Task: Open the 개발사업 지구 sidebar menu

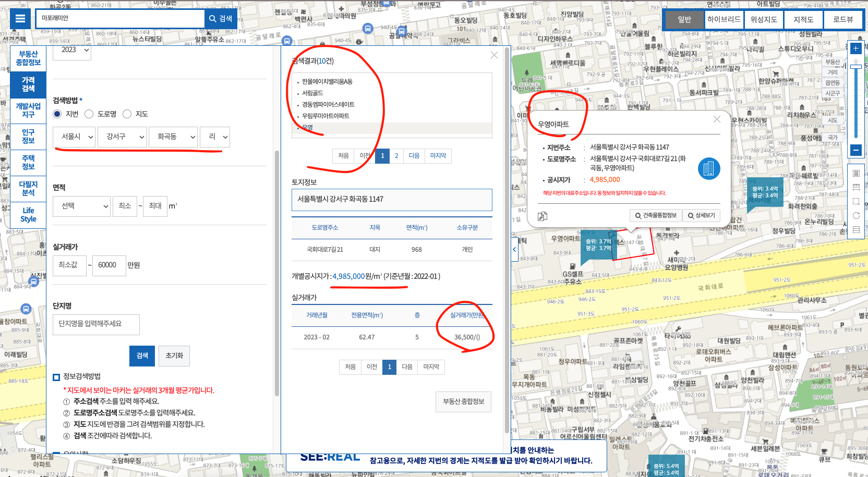Action: 28,111
